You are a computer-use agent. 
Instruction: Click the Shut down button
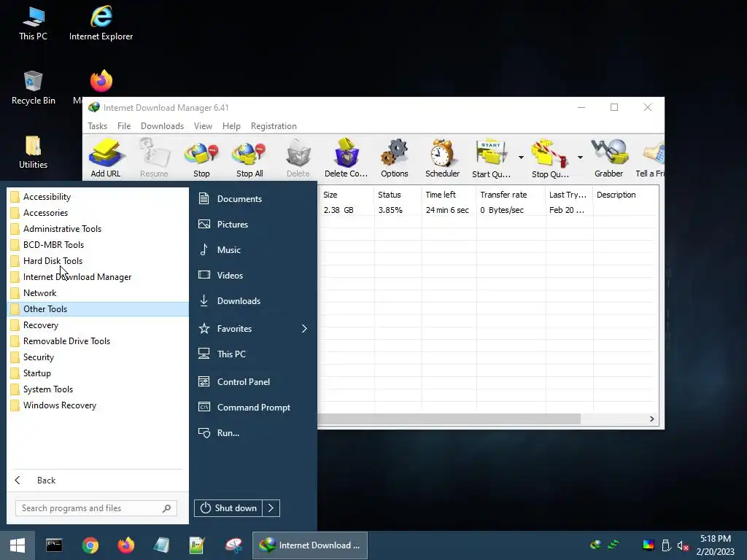pos(228,508)
